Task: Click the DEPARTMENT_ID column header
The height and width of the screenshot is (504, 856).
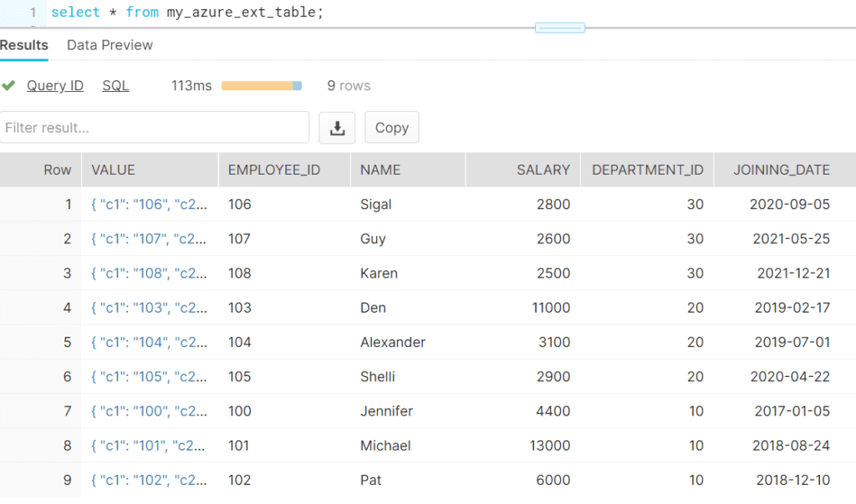Action: [x=648, y=170]
